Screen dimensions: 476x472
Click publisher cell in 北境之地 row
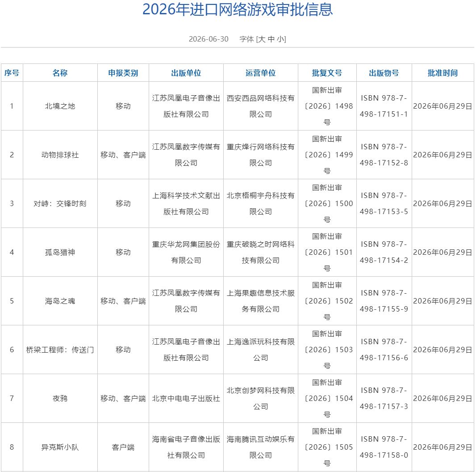pyautogui.click(x=186, y=106)
